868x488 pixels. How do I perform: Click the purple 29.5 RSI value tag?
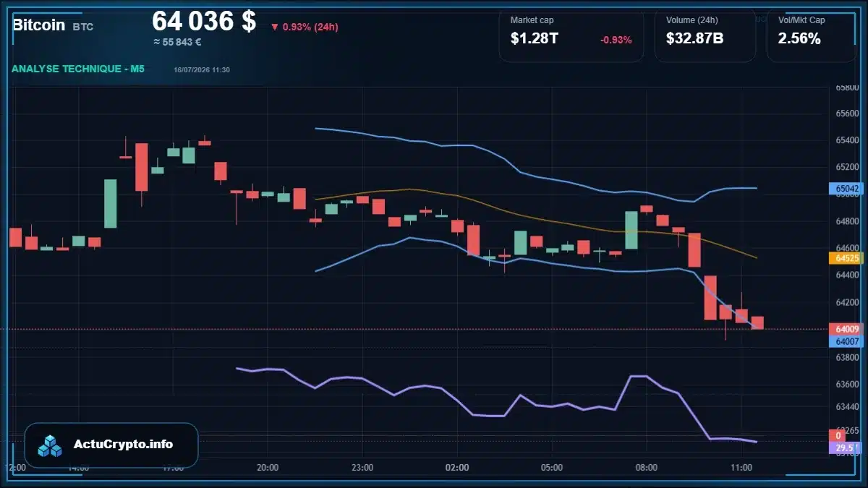pyautogui.click(x=847, y=448)
